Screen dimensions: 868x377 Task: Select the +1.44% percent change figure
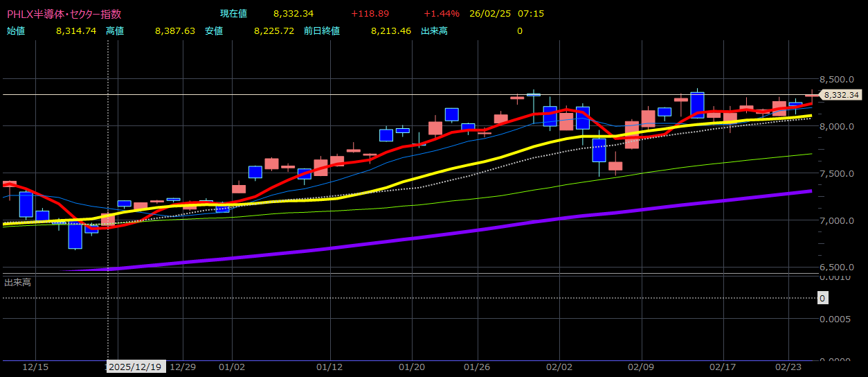click(x=442, y=14)
